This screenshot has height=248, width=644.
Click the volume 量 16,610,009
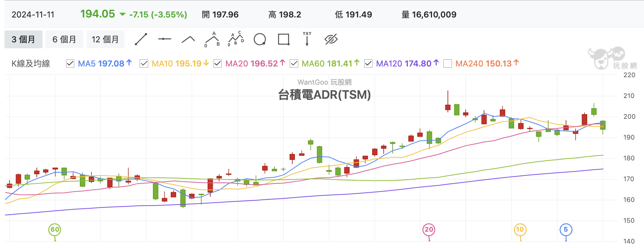tap(429, 14)
